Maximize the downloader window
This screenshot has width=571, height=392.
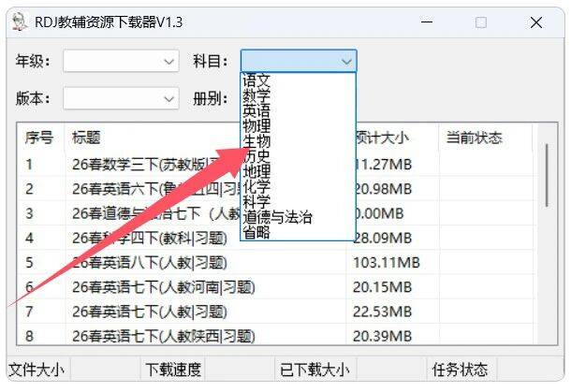(x=481, y=22)
